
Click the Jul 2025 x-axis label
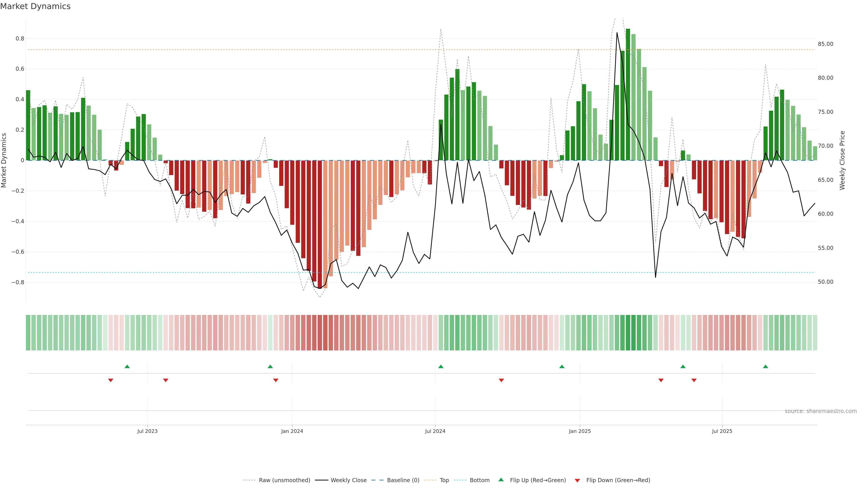pyautogui.click(x=722, y=431)
